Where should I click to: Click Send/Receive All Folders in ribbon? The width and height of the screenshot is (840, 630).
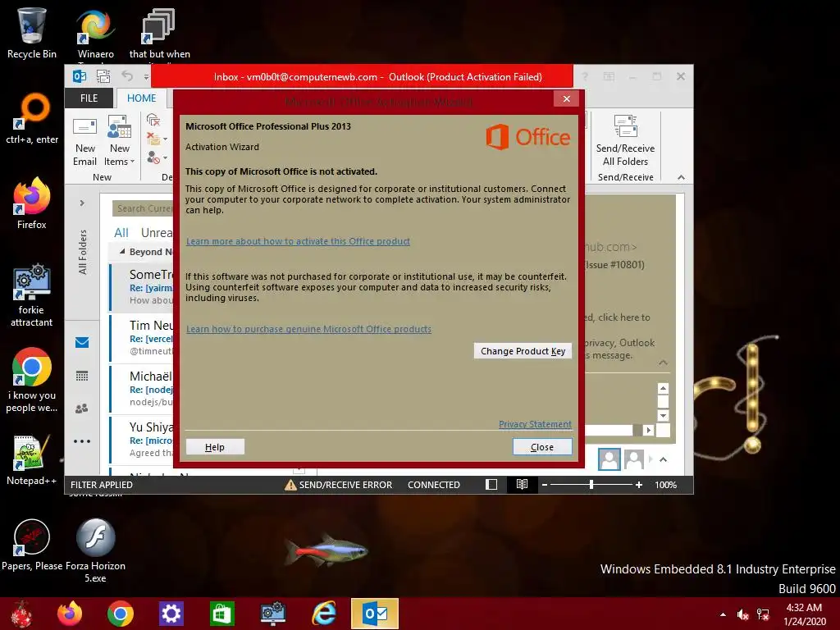[x=625, y=140]
